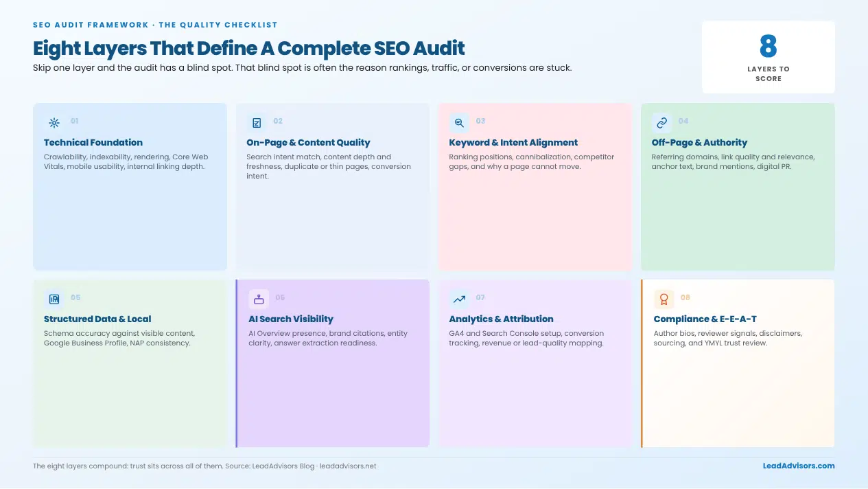The height and width of the screenshot is (489, 868).
Task: Click the Structured Data & Local chart icon
Action: pos(54,299)
